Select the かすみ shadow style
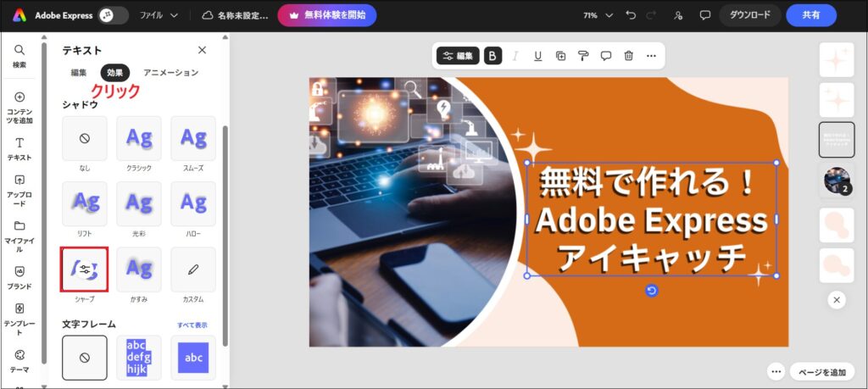 (139, 270)
